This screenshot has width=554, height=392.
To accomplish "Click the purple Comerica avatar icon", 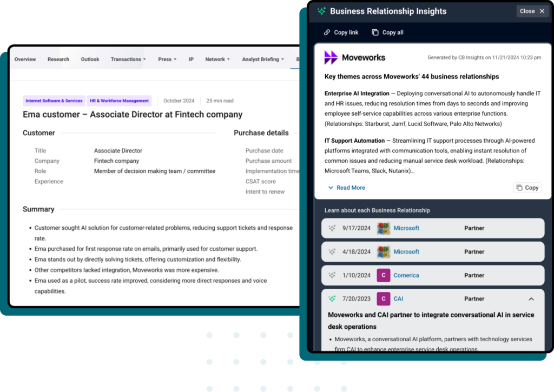I will click(x=383, y=275).
